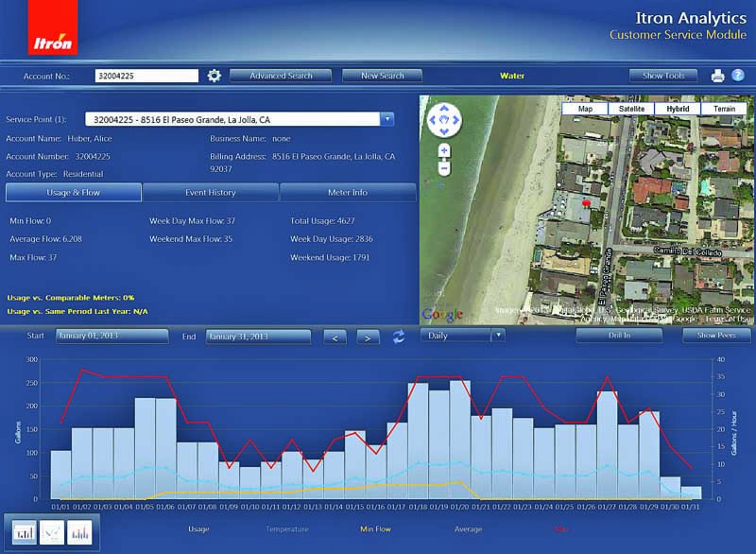Click the Itron logo

click(53, 27)
